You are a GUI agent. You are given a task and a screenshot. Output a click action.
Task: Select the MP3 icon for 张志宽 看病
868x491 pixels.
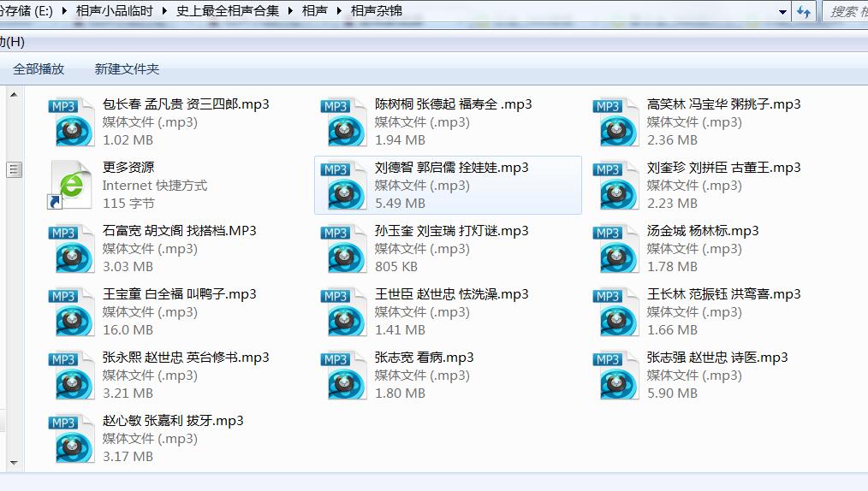click(343, 376)
